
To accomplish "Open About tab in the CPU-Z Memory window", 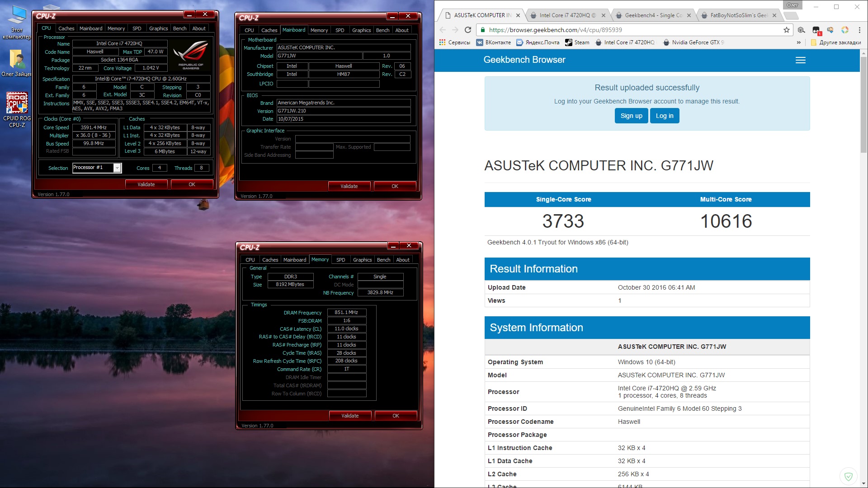I will point(403,260).
